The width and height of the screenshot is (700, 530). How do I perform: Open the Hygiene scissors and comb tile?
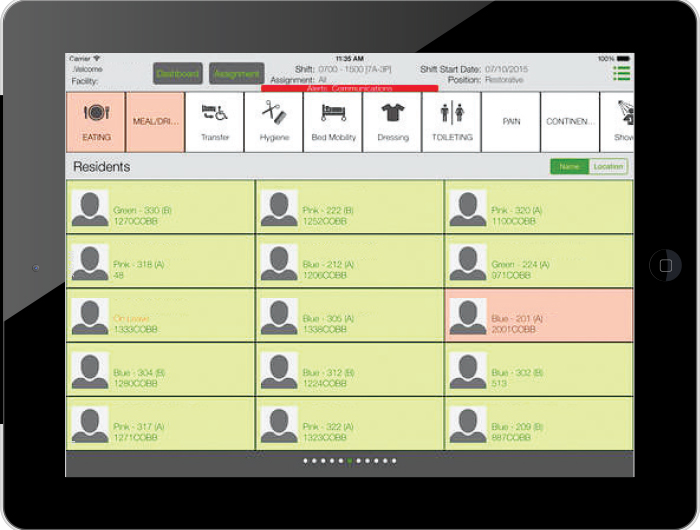[274, 122]
